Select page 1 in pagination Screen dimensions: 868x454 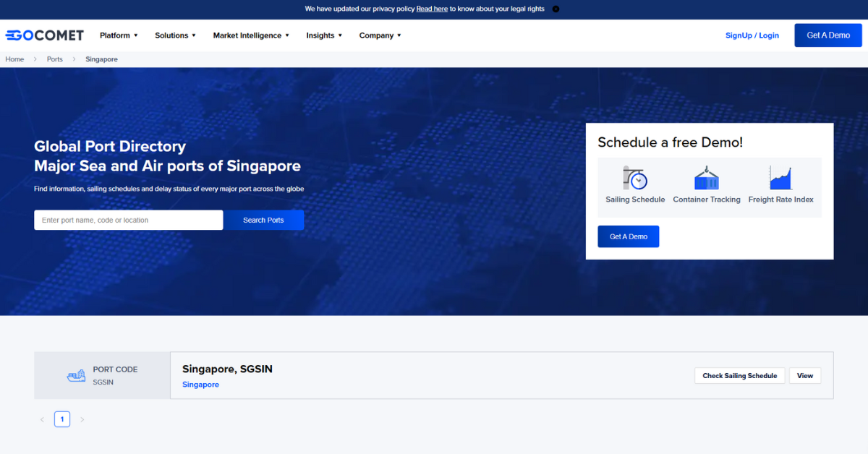tap(62, 419)
